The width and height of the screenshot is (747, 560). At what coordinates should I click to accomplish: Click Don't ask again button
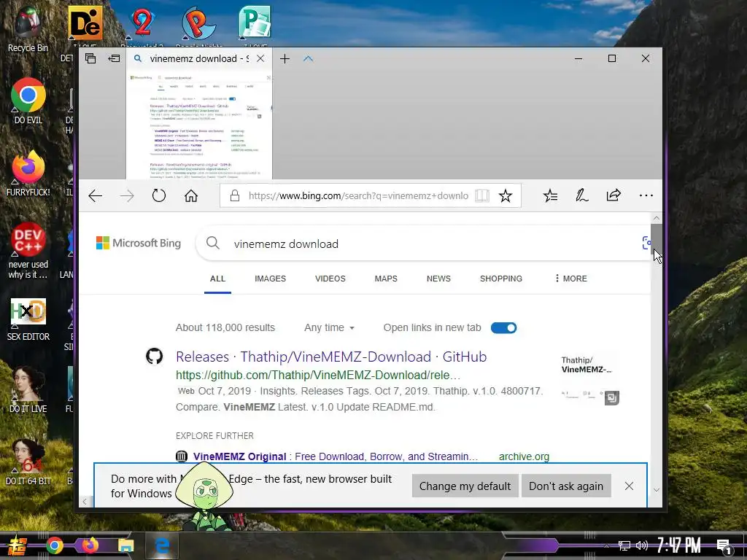click(x=566, y=486)
